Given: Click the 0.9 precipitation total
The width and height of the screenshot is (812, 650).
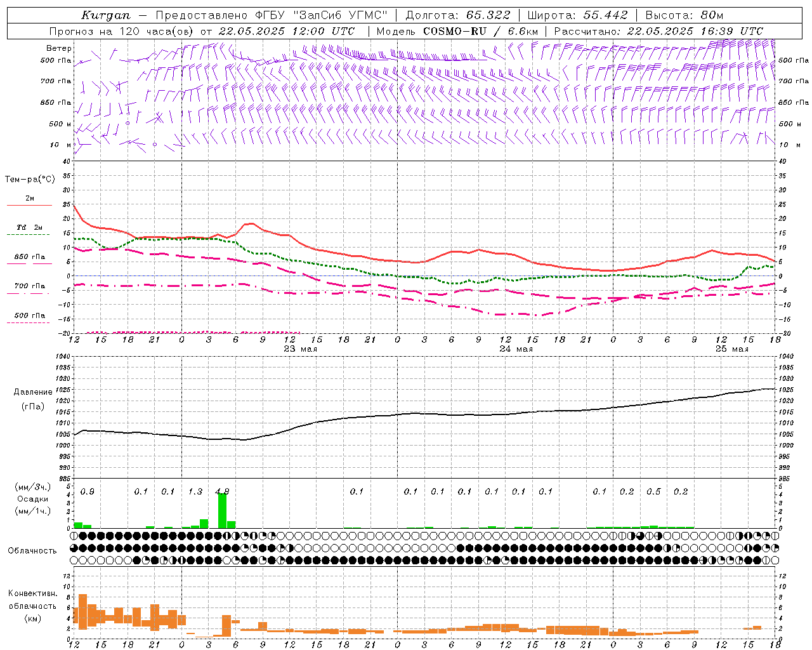Looking at the screenshot, I should coord(88,491).
